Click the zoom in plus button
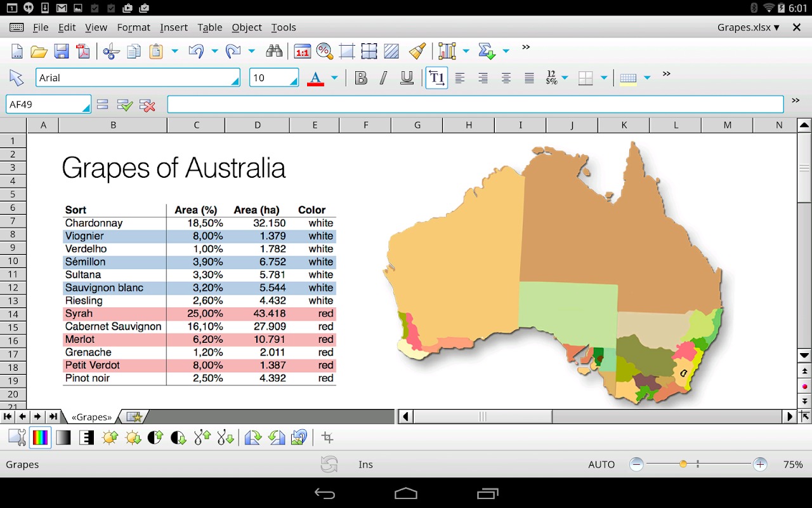 pos(760,464)
